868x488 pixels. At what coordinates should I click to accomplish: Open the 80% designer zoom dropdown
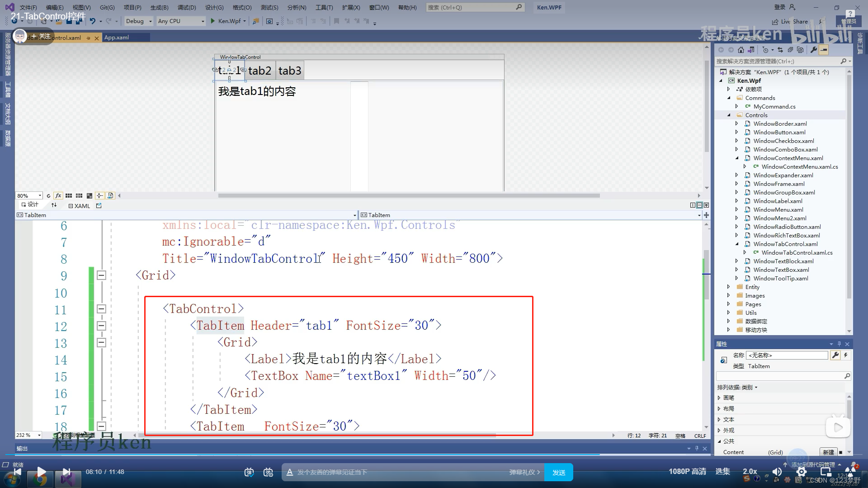(40, 196)
